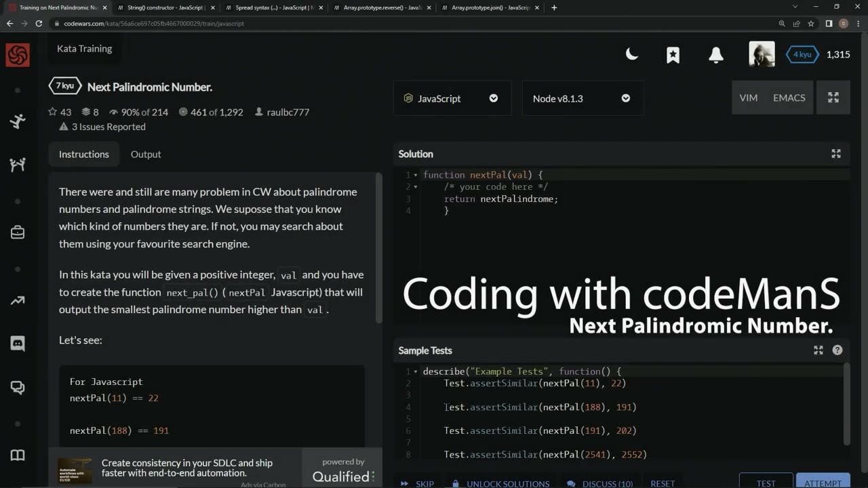The height and width of the screenshot is (488, 868).
Task: Open the browser side panel icon
Action: click(x=829, y=23)
